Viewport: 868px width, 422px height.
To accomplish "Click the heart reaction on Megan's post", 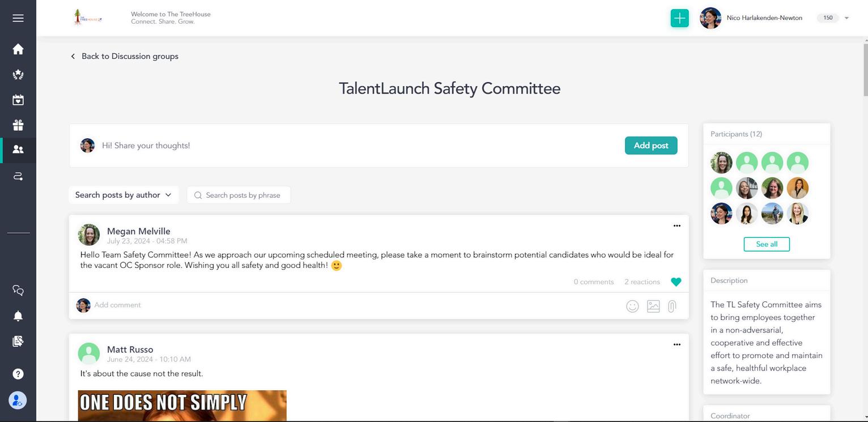I will [676, 282].
